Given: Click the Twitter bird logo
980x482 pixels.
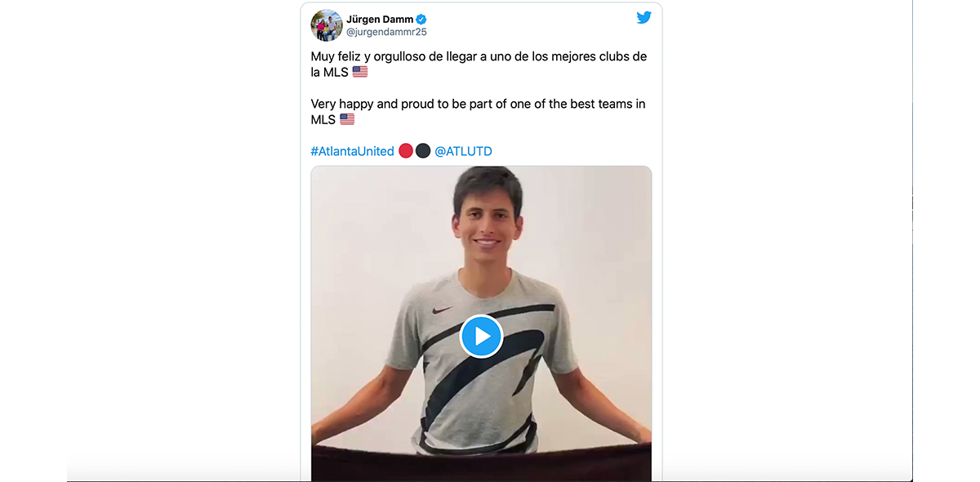Looking at the screenshot, I should tap(644, 17).
